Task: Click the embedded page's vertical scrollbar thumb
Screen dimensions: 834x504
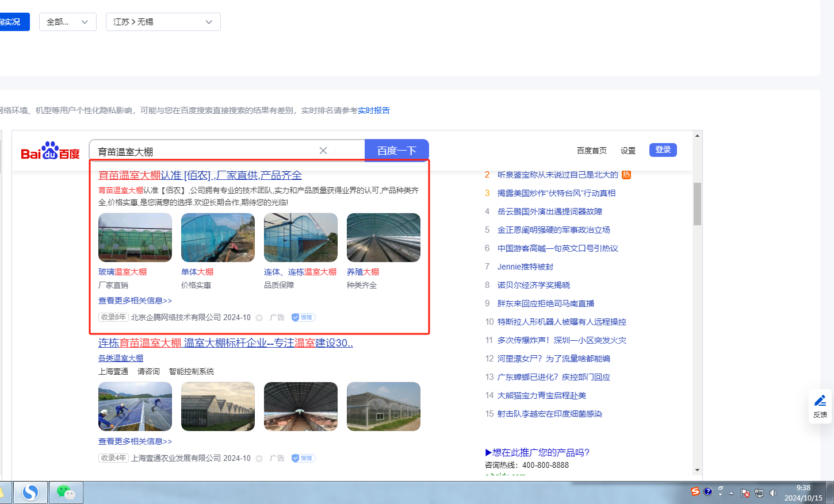Action: tap(697, 204)
